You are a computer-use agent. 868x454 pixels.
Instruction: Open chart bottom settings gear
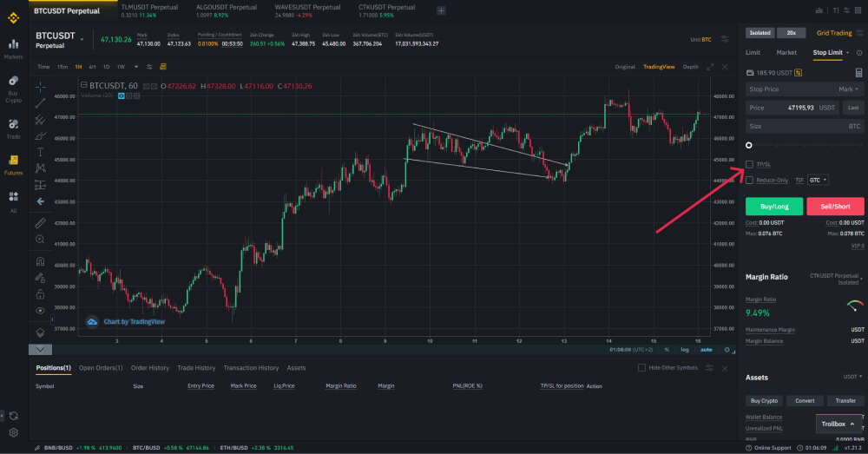point(727,350)
